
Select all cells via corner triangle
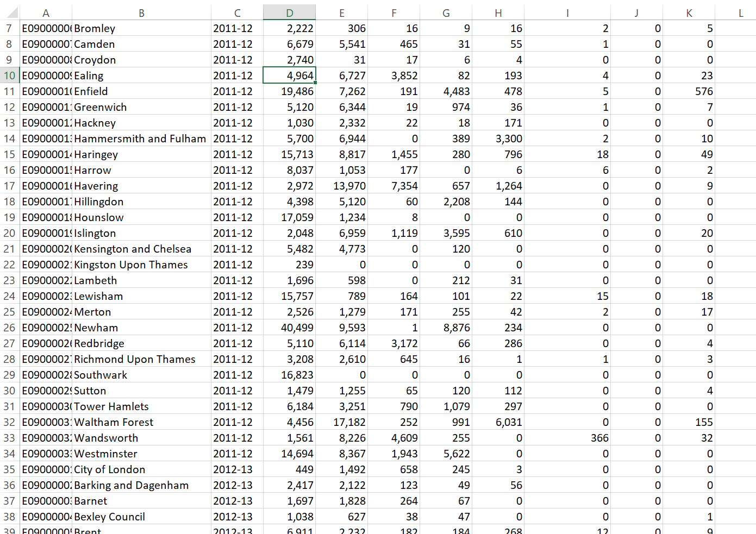(x=10, y=12)
